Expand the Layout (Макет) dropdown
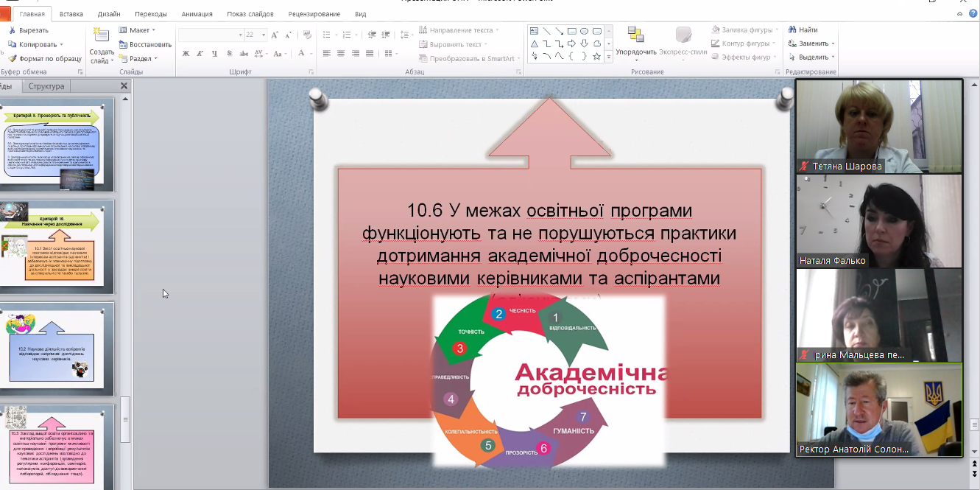 click(137, 30)
